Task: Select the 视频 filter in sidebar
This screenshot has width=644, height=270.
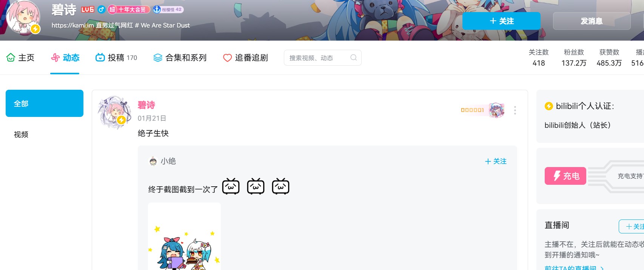Action: [x=21, y=135]
